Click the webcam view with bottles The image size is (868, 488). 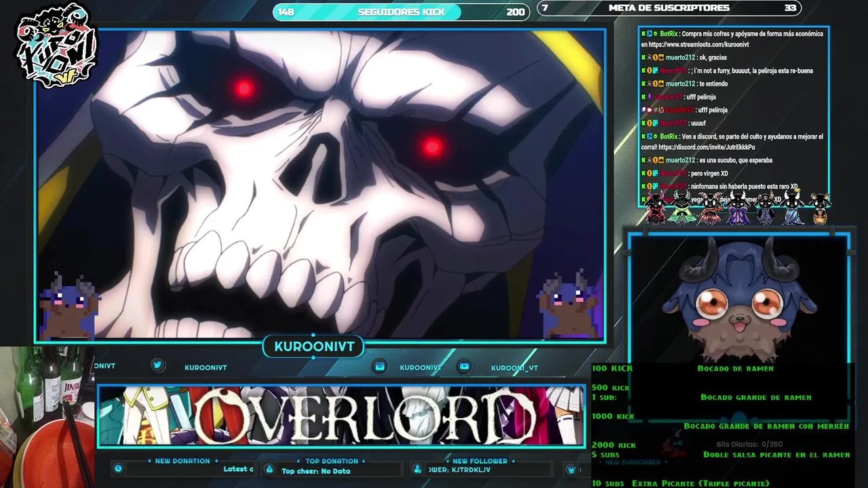coord(47,417)
